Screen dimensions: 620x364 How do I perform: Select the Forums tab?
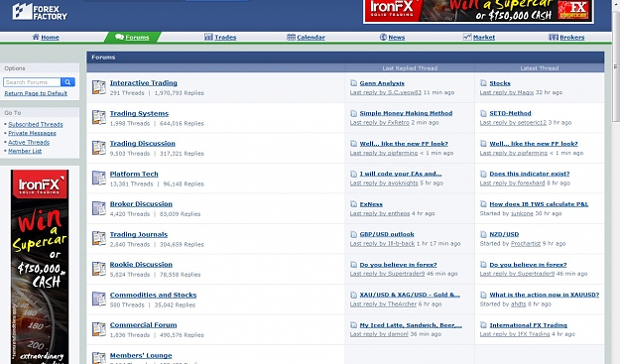(132, 37)
